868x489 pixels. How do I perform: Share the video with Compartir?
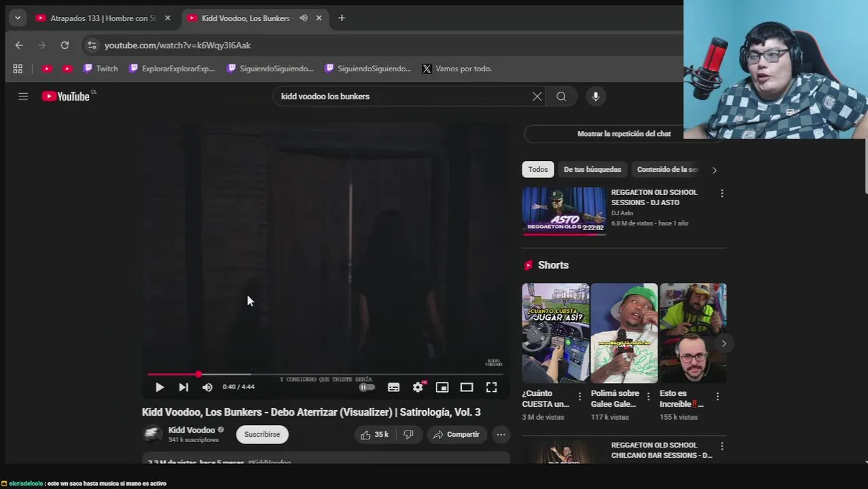click(x=456, y=435)
